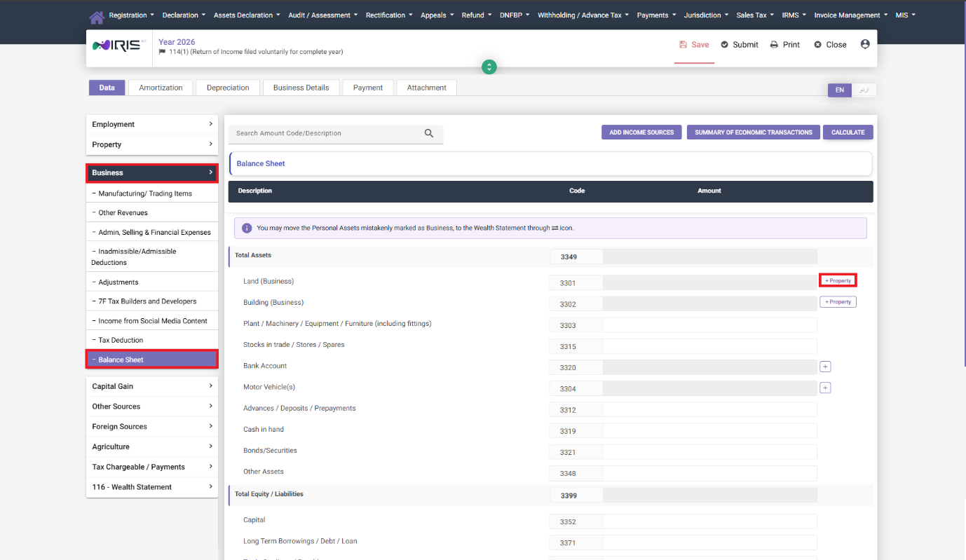
Task: Submit the return
Action: [x=739, y=44]
